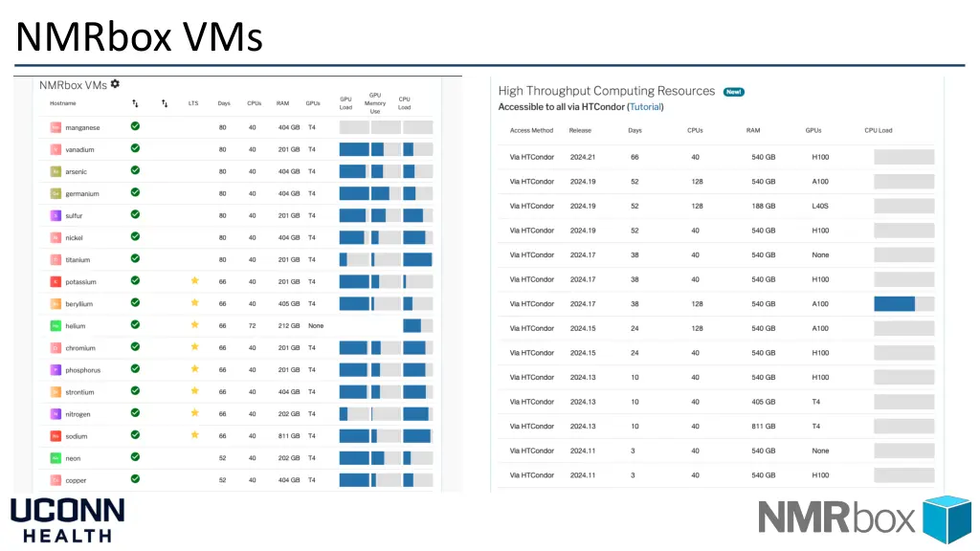
Task: Click the CPU Load bar on helium row
Action: click(417, 326)
